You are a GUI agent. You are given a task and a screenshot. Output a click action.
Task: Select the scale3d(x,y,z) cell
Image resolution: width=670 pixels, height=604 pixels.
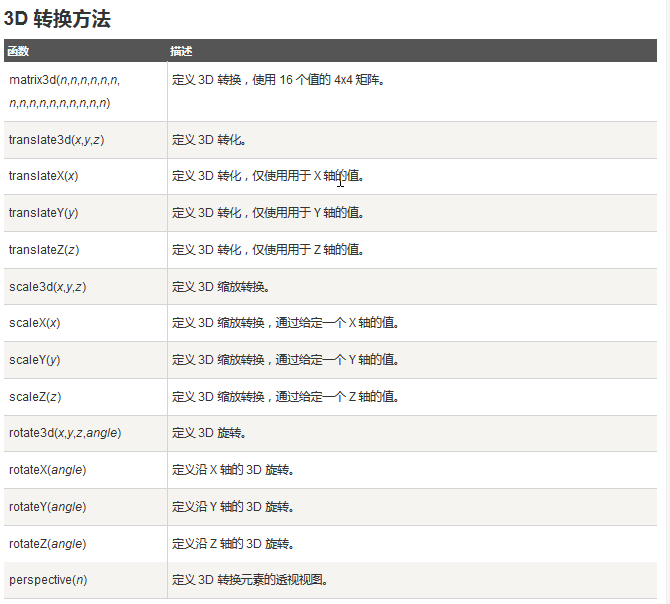(x=85, y=287)
